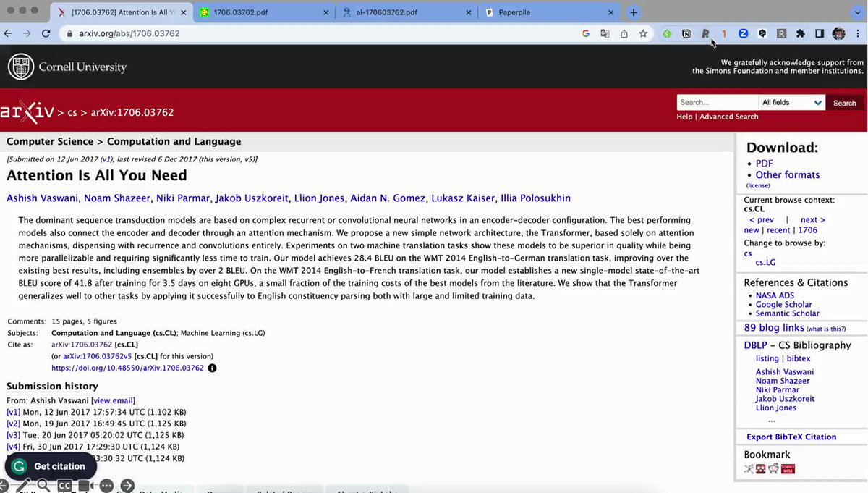The height and width of the screenshot is (493, 868).
Task: Click author Ashish Vaswani in the author line
Action: point(43,198)
